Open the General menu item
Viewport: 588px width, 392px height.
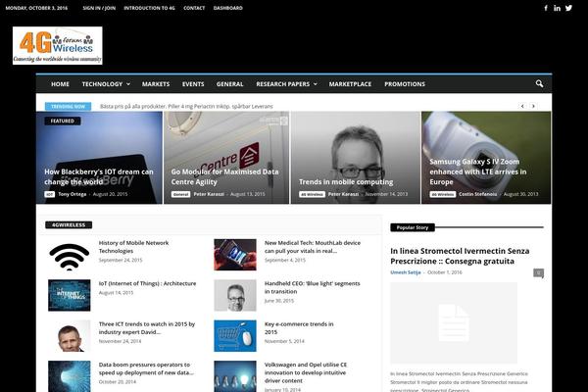[230, 84]
